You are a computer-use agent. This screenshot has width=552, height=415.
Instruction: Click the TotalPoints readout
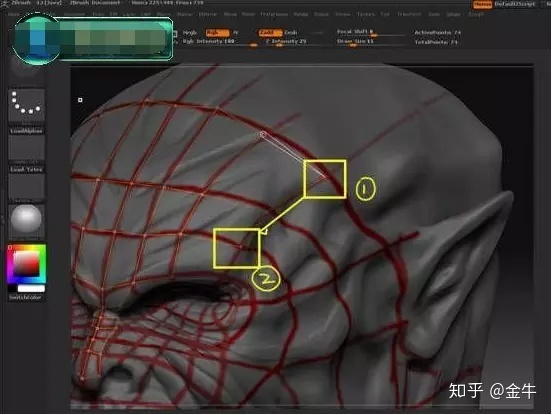click(x=436, y=42)
